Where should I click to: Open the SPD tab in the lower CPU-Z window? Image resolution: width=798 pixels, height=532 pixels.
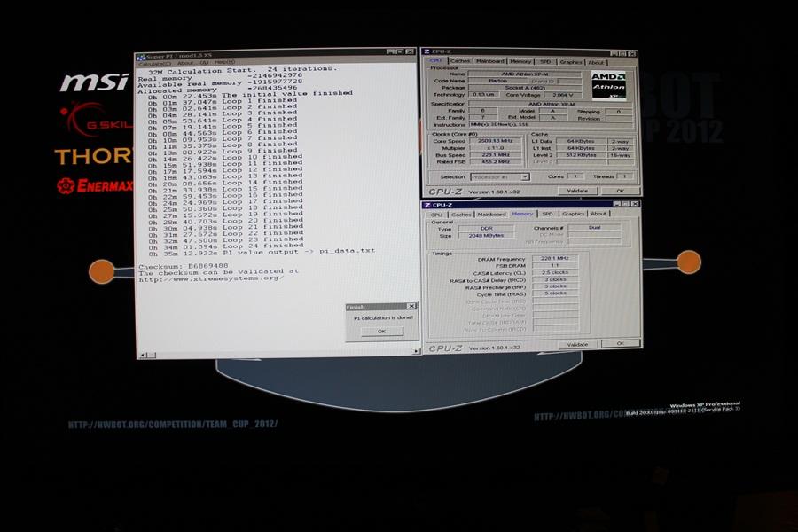click(547, 214)
